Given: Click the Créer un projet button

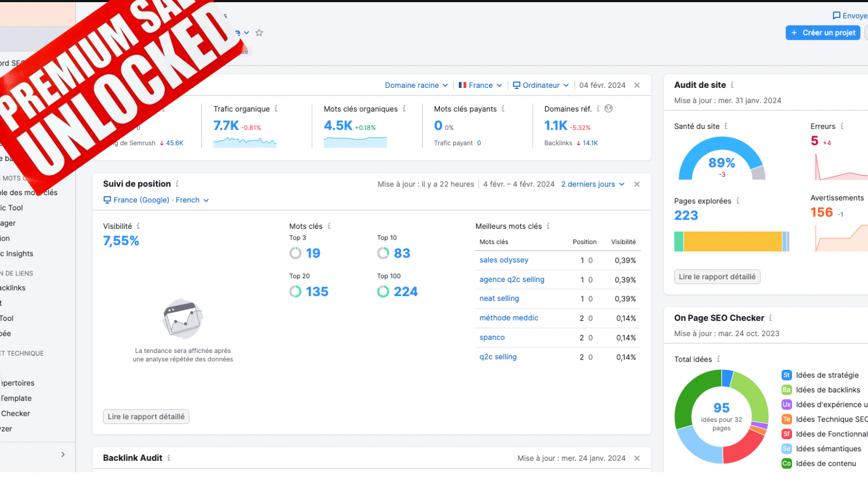Looking at the screenshot, I should point(822,33).
